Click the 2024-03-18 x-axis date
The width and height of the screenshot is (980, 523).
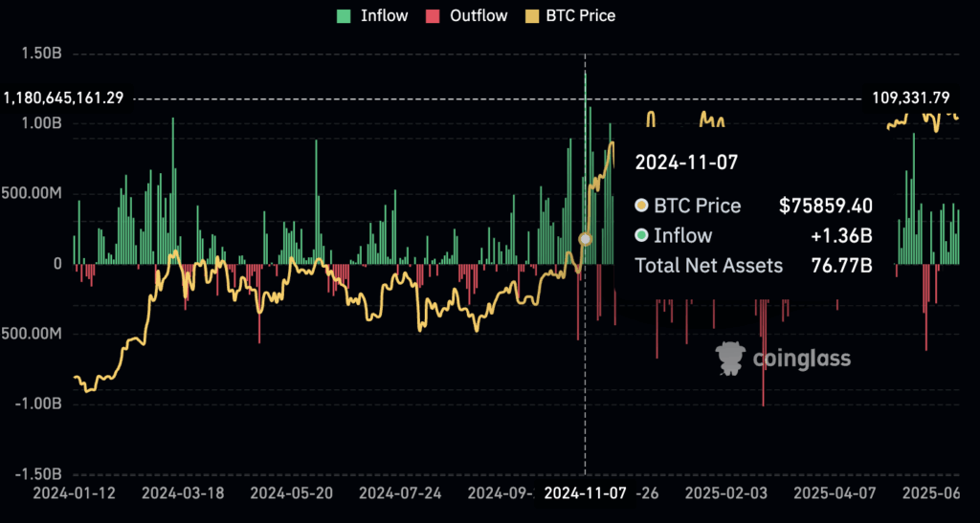click(183, 493)
